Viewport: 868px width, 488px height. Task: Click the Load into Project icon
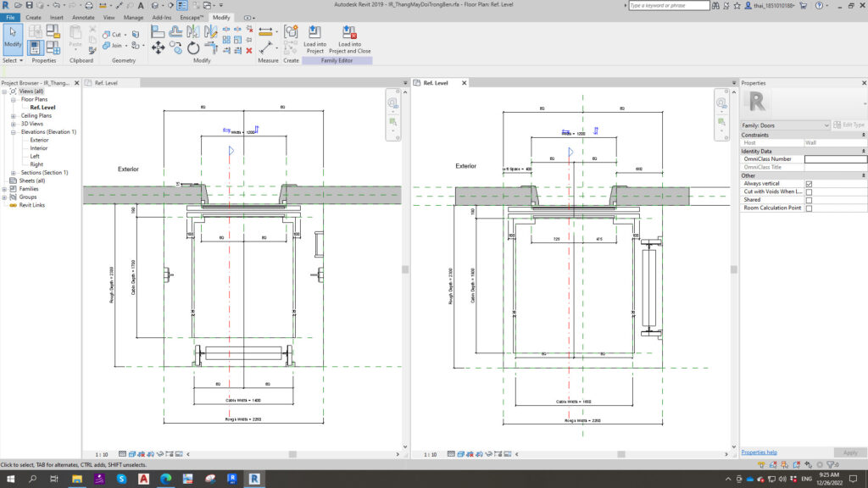pyautogui.click(x=315, y=33)
